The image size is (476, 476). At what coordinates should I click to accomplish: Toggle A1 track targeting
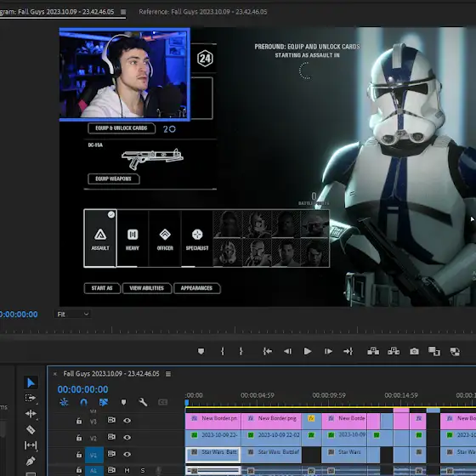click(x=93, y=470)
